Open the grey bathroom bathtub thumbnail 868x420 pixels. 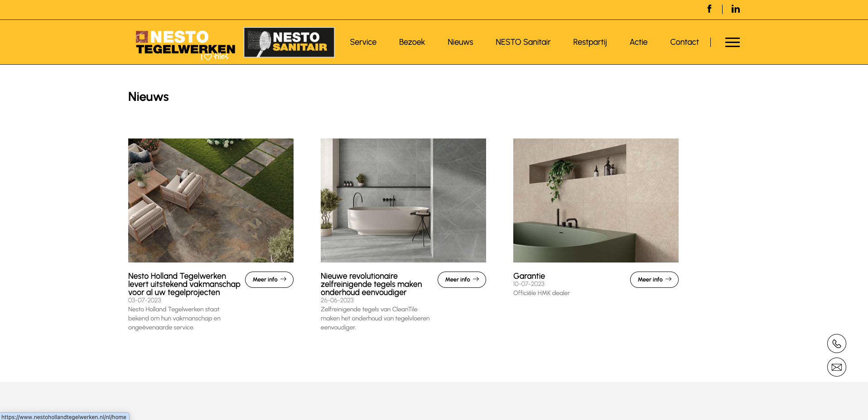[x=403, y=200]
